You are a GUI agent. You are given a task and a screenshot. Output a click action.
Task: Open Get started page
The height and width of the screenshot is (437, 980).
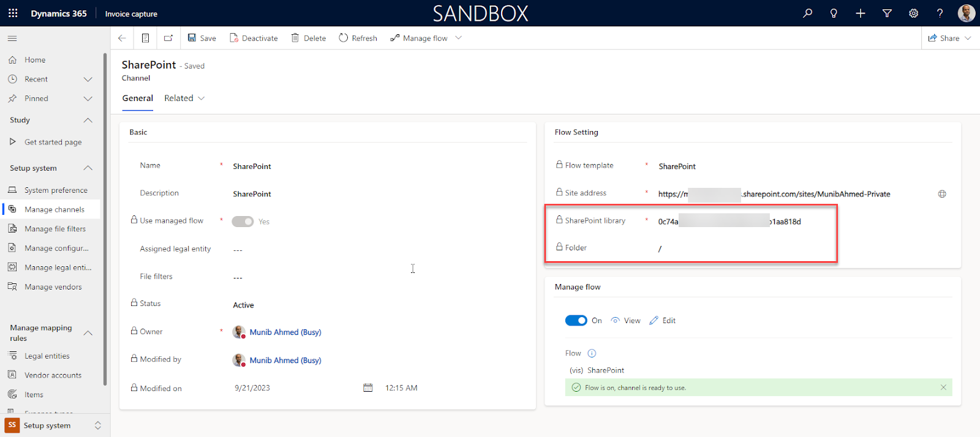[x=53, y=142]
